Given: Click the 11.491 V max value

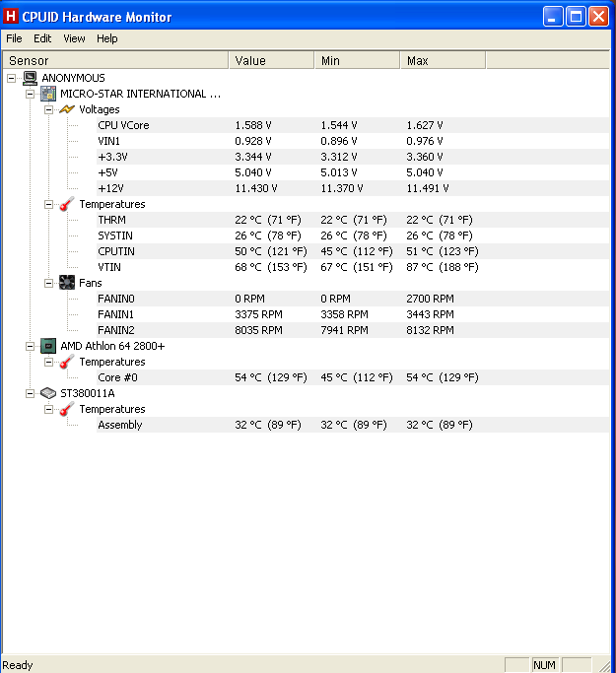Looking at the screenshot, I should [428, 188].
